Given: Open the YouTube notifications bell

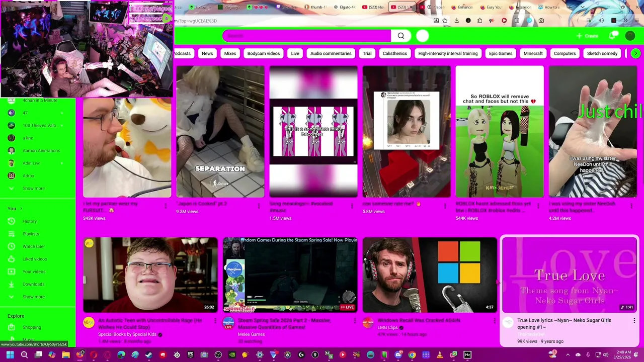Looking at the screenshot, I should pyautogui.click(x=613, y=36).
